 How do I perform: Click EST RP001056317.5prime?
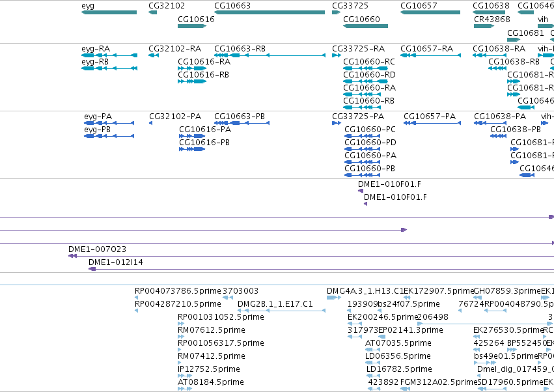[221, 343]
